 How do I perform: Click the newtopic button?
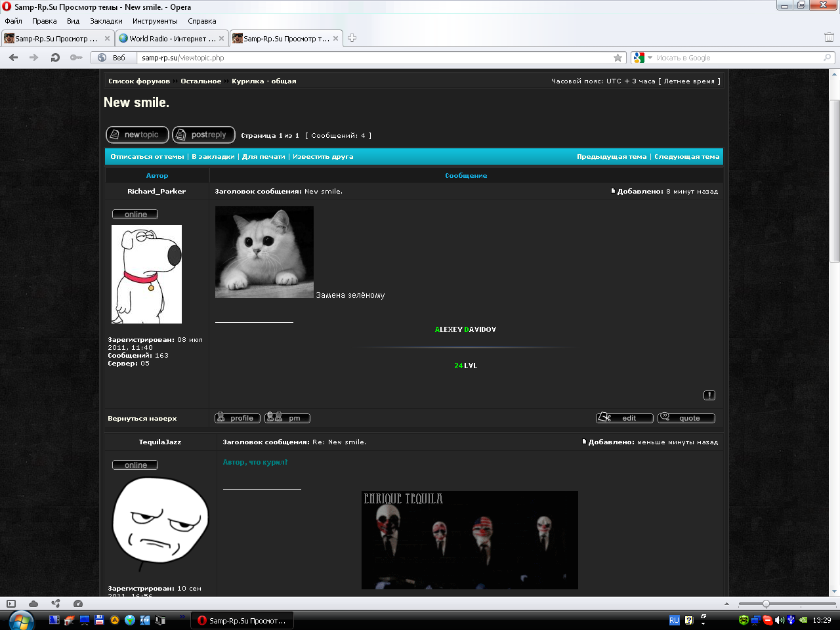[137, 135]
